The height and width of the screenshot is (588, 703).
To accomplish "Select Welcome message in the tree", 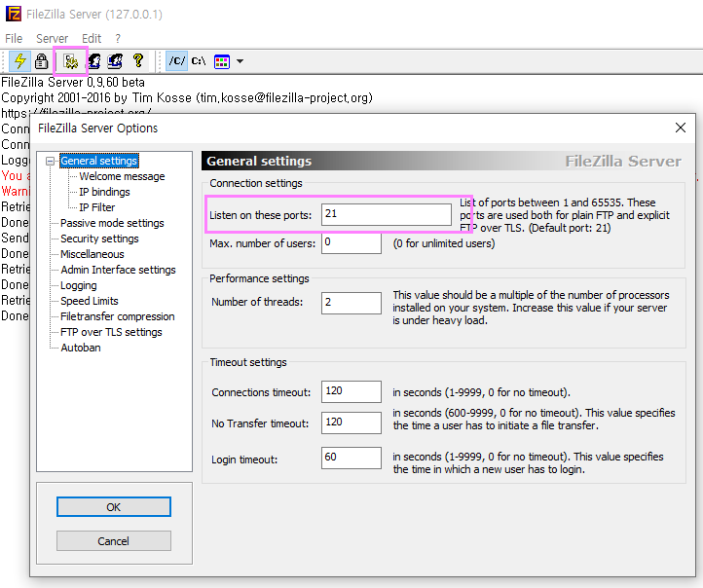I will click(x=122, y=176).
